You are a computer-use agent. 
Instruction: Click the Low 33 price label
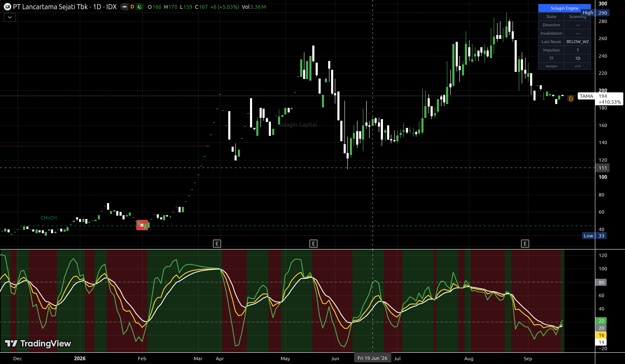[594, 236]
